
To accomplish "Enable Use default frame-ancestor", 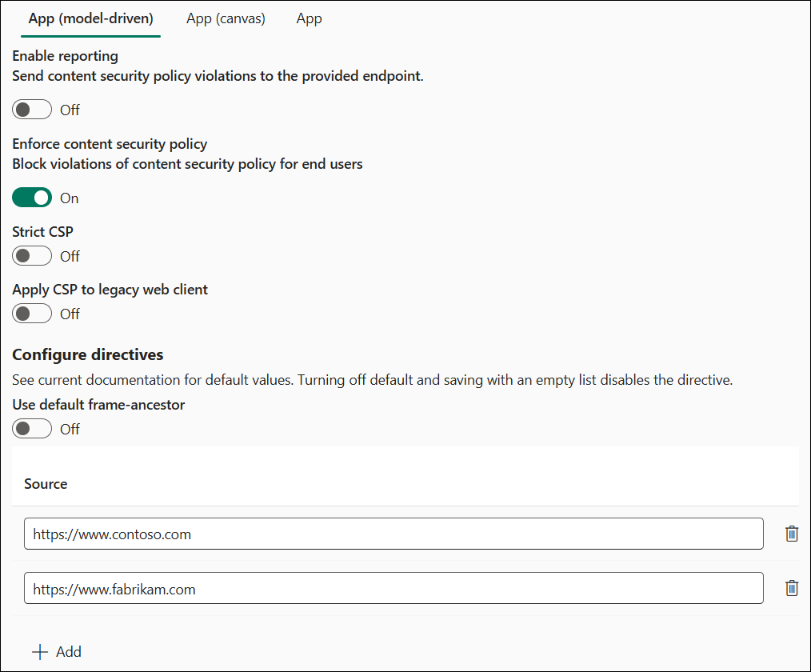I will [32, 428].
